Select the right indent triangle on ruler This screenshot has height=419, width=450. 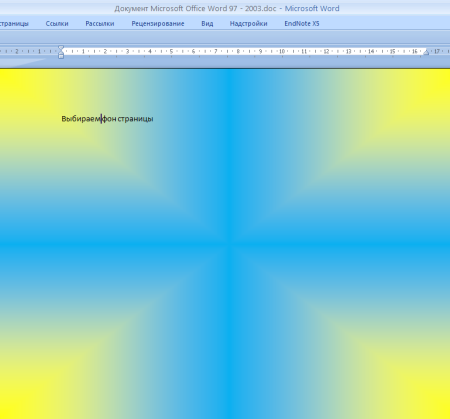coord(426,52)
